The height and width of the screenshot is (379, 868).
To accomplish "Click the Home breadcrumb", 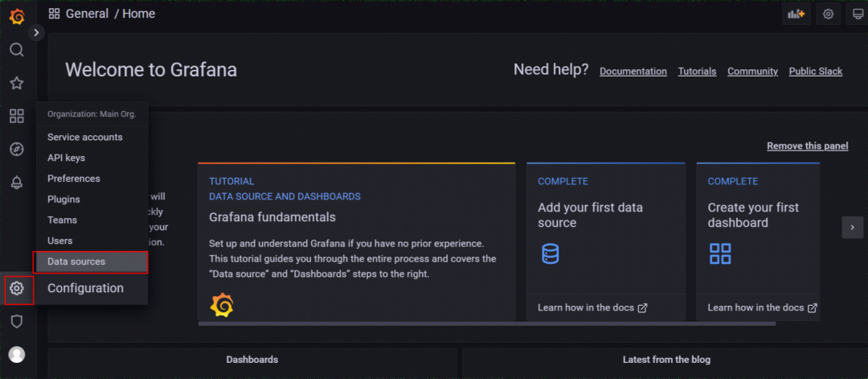I will coord(138,14).
